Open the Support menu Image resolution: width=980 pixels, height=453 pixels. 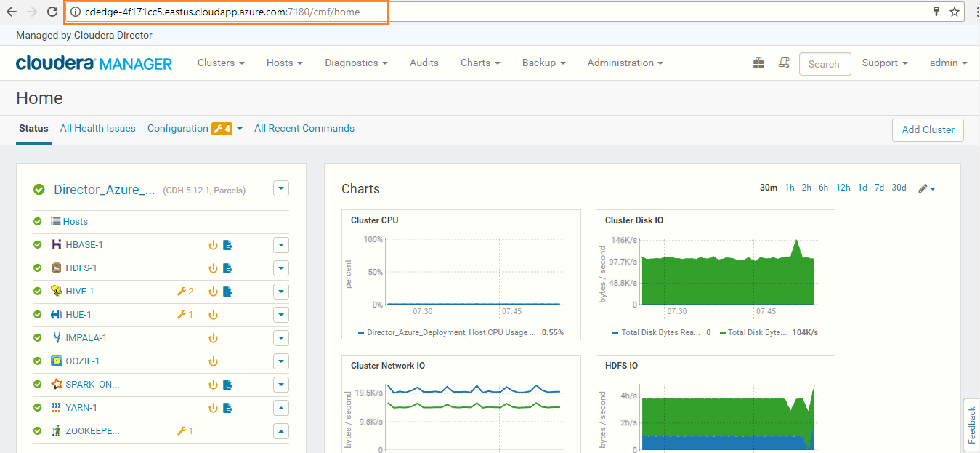tap(885, 63)
